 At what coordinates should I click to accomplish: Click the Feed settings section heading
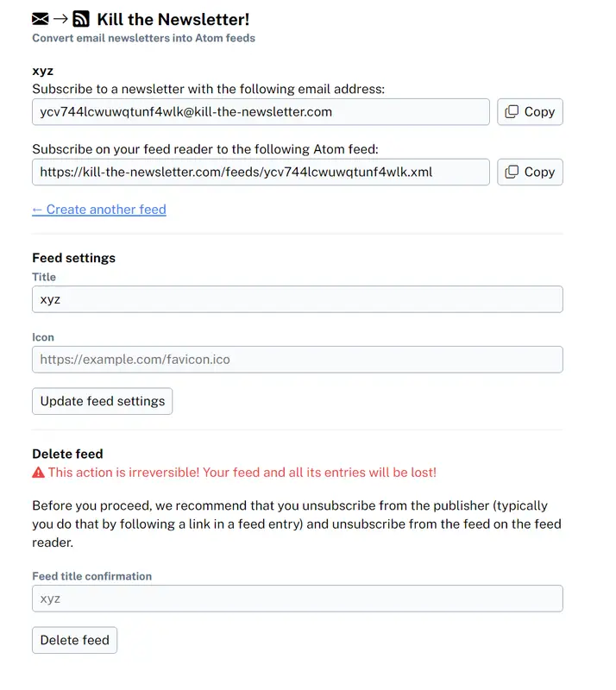pyautogui.click(x=73, y=258)
